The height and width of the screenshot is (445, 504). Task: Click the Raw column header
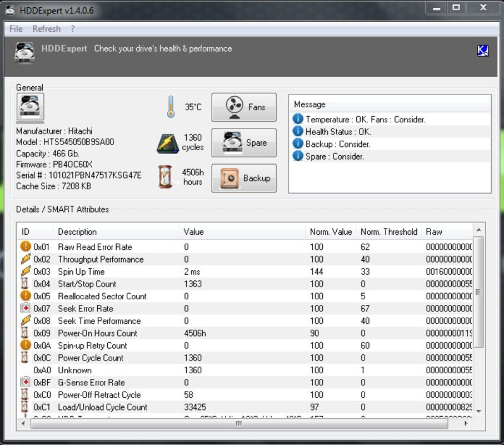point(447,231)
